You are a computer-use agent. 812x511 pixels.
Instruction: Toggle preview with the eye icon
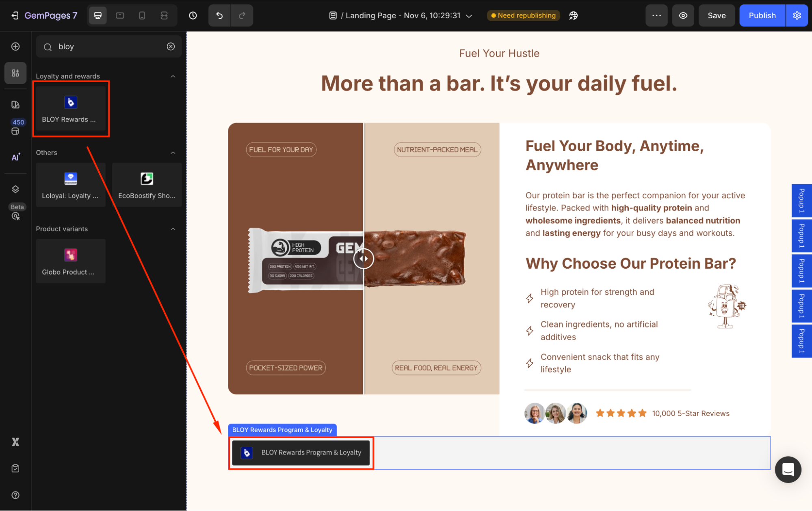tap(683, 15)
